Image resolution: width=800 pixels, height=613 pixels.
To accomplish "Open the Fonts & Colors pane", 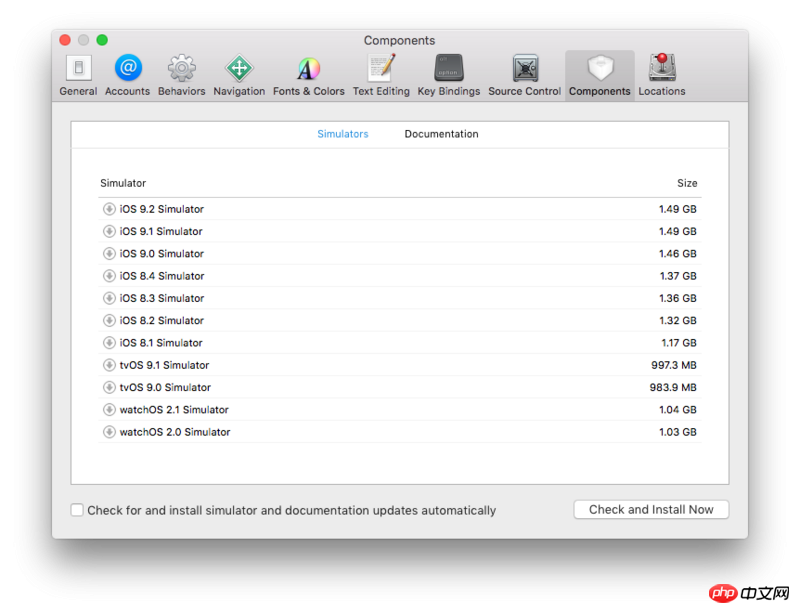I will [x=309, y=76].
